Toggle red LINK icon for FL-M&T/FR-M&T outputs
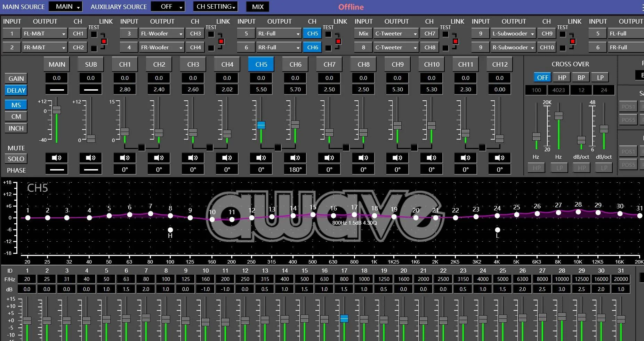Viewport: 644px width, 341px height. coord(104,41)
